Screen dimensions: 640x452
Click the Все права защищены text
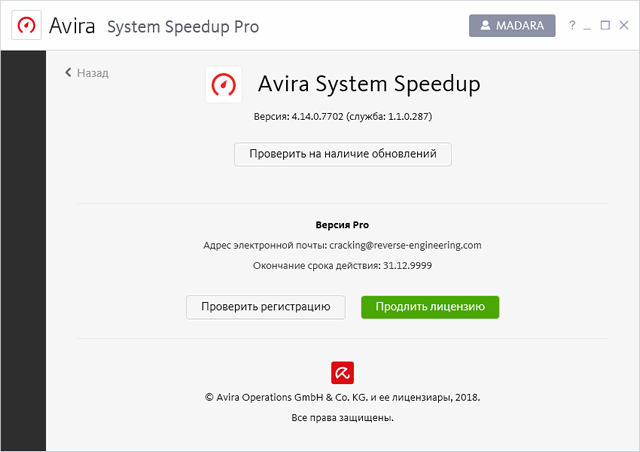pyautogui.click(x=342, y=418)
